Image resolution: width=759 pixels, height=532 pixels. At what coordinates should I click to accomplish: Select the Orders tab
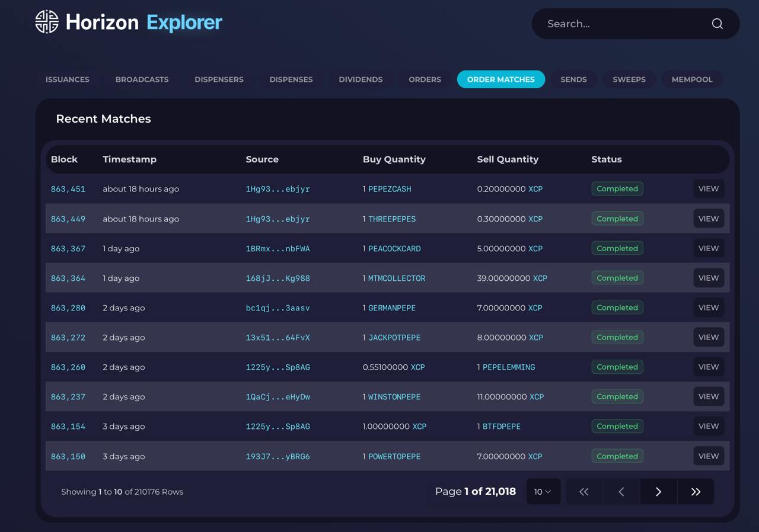pyautogui.click(x=425, y=79)
